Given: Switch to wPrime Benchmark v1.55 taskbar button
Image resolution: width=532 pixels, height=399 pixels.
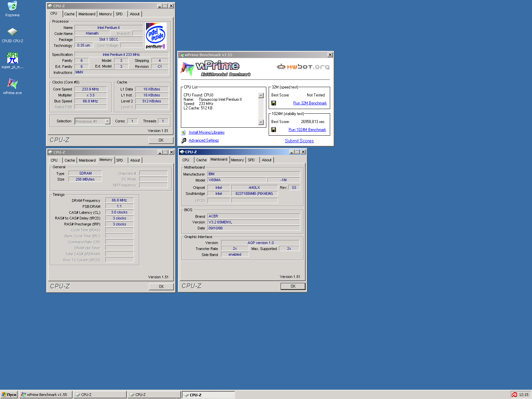Looking at the screenshot, I should click(46, 395).
